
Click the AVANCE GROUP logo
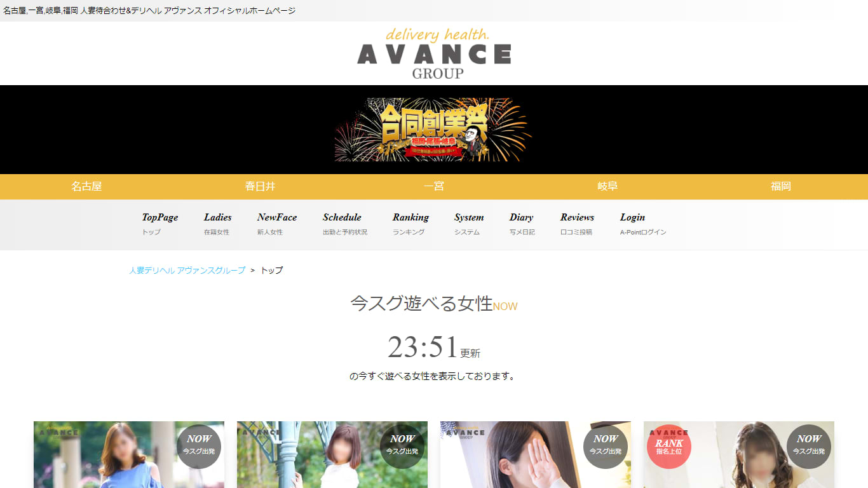click(434, 53)
